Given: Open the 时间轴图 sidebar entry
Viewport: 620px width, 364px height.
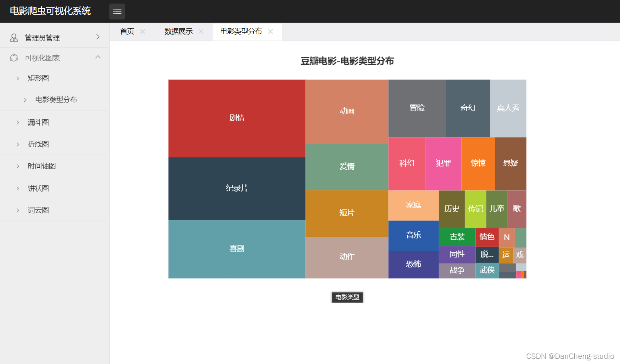Looking at the screenshot, I should 55,166.
